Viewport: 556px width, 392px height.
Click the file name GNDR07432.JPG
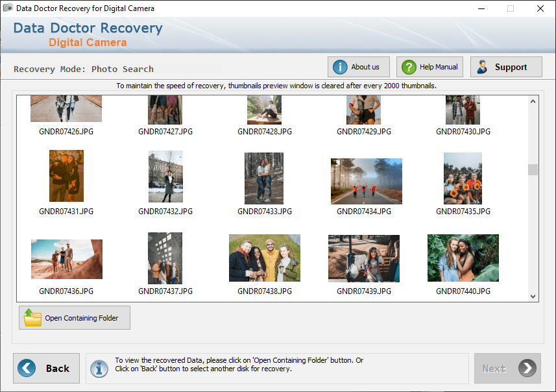[x=165, y=212]
